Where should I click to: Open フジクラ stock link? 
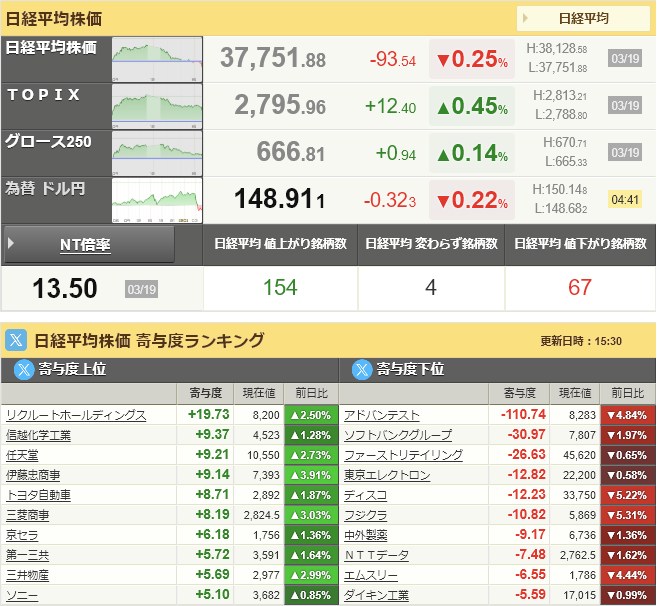pyautogui.click(x=365, y=515)
